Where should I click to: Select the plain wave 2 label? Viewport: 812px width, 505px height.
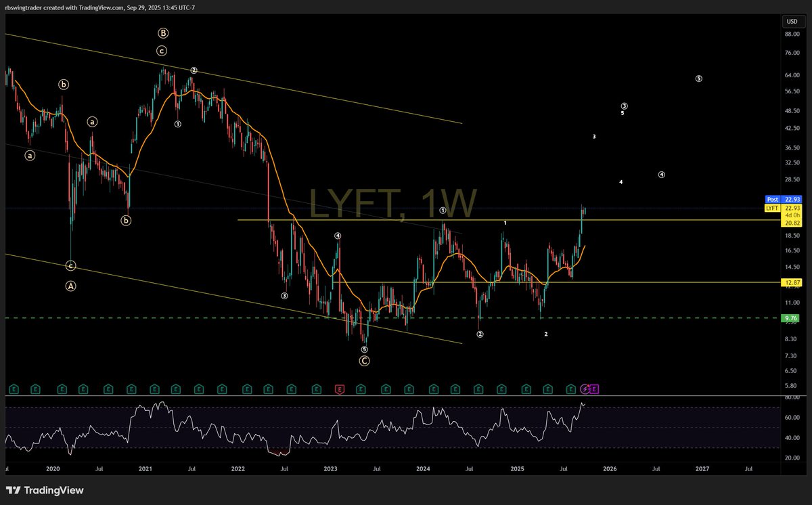[546, 334]
